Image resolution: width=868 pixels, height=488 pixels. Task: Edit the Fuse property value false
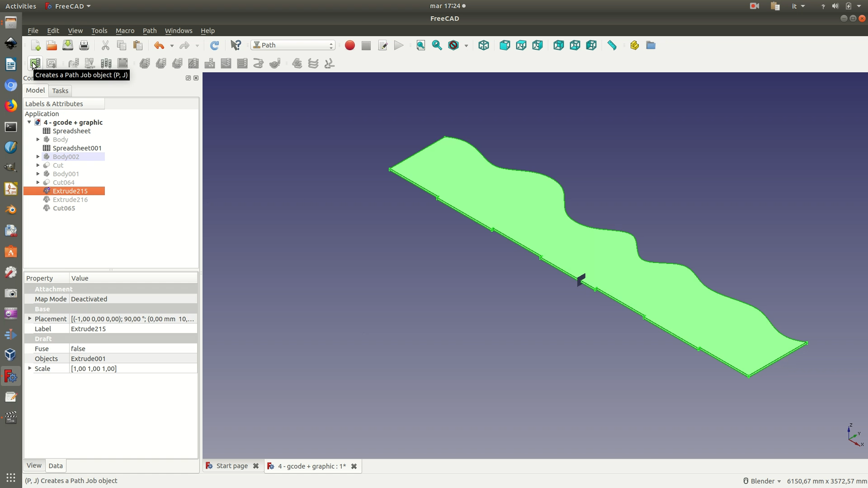[133, 349]
